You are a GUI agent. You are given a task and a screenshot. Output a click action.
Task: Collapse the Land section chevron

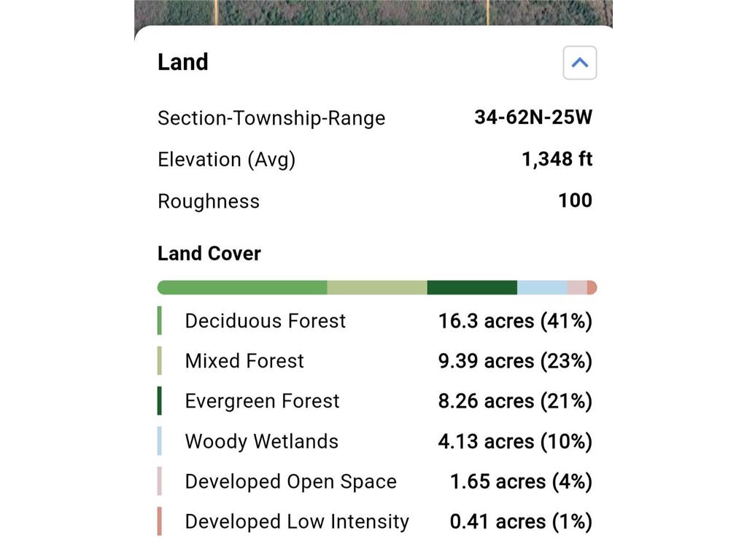coord(579,63)
